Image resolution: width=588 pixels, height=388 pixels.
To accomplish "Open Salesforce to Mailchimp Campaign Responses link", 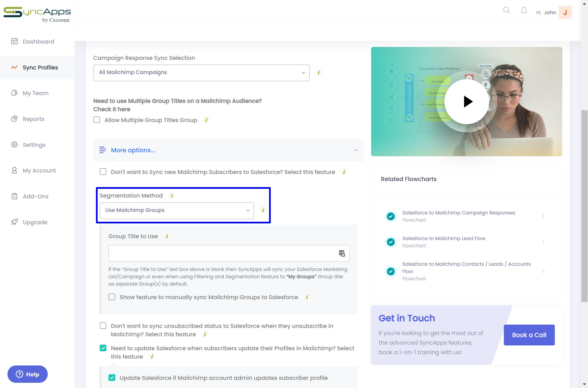I will click(x=458, y=213).
